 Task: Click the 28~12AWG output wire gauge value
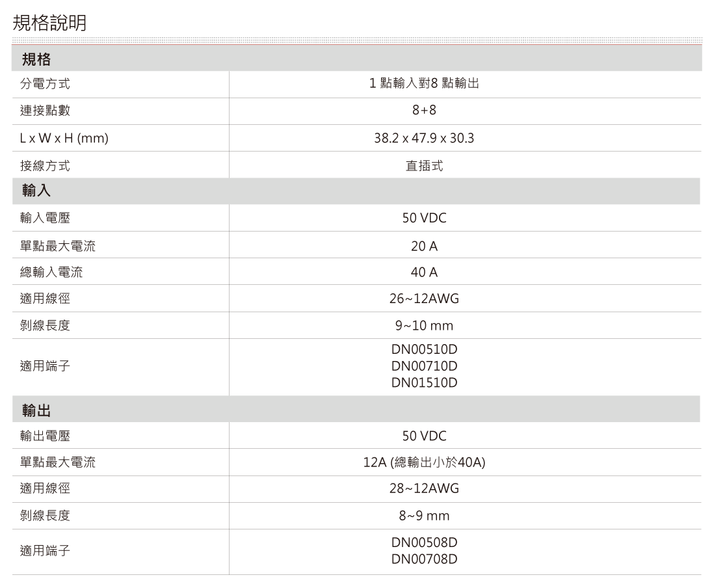[x=424, y=488]
